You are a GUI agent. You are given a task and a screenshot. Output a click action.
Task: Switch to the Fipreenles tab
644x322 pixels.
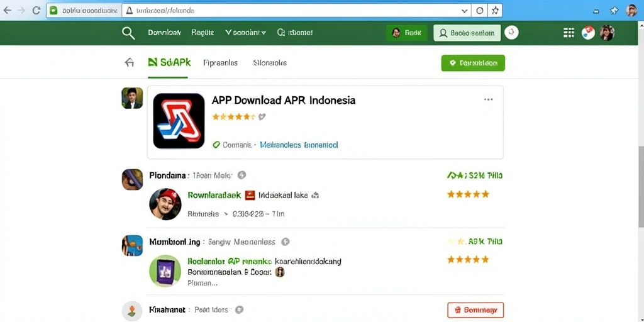pos(221,63)
